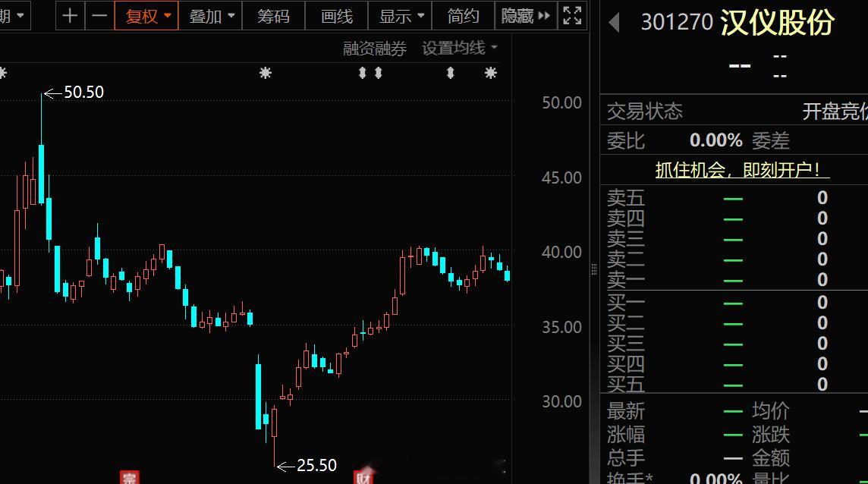Click the 金额 turnover amount label
The height and width of the screenshot is (484, 868).
(x=771, y=458)
